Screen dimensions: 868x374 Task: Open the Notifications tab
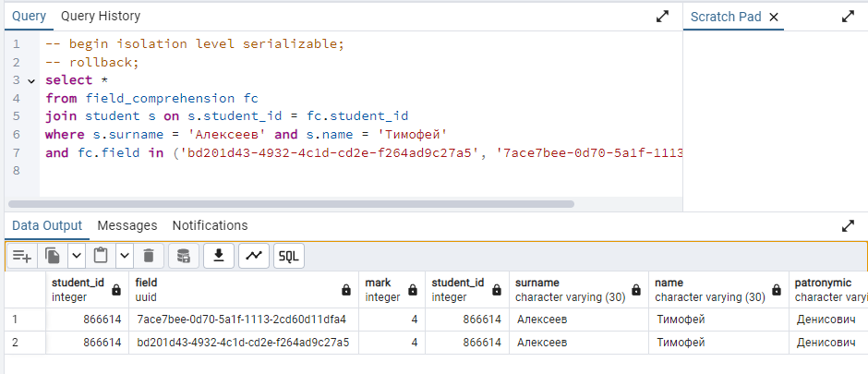pos(210,225)
